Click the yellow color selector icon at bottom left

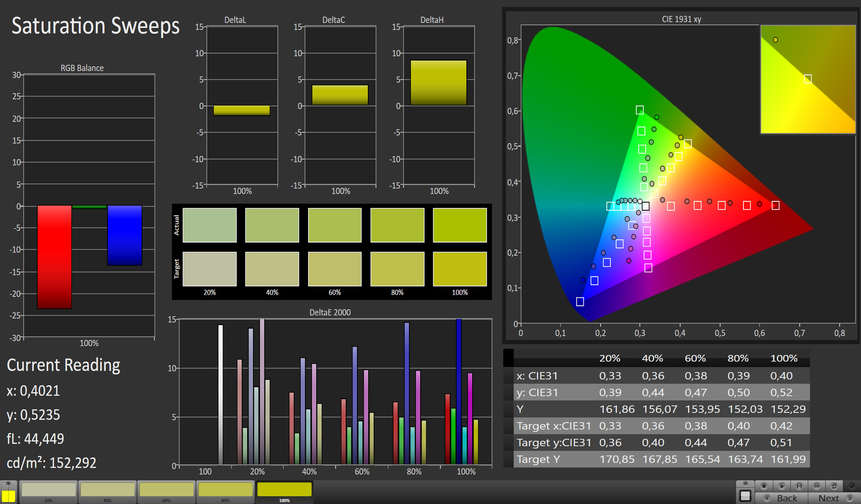point(9,496)
